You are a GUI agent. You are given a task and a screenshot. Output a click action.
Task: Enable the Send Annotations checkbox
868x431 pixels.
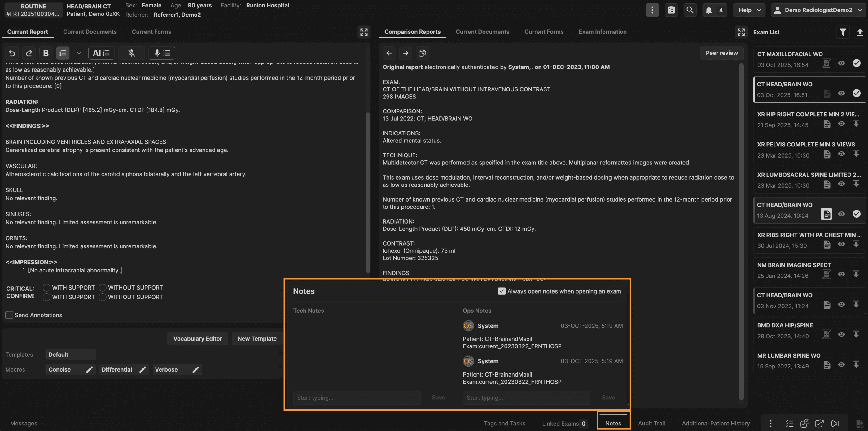coord(9,315)
